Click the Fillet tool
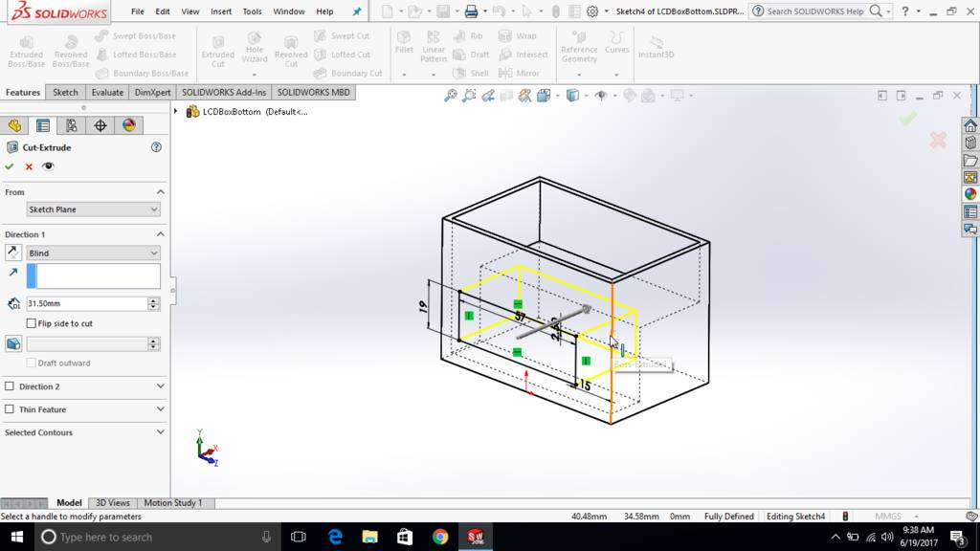The width and height of the screenshot is (980, 551). tap(404, 41)
